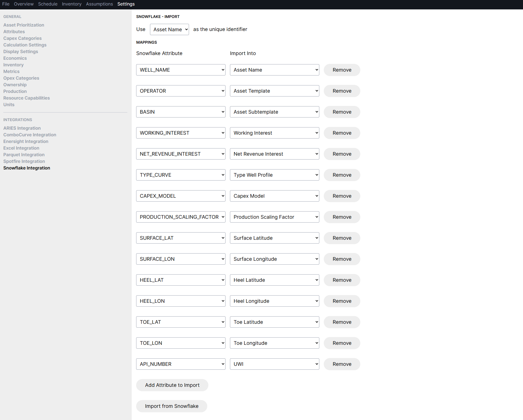The height and width of the screenshot is (420, 523).
Task: Open the TYPE_CURVE attribute dropdown
Action: [181, 175]
